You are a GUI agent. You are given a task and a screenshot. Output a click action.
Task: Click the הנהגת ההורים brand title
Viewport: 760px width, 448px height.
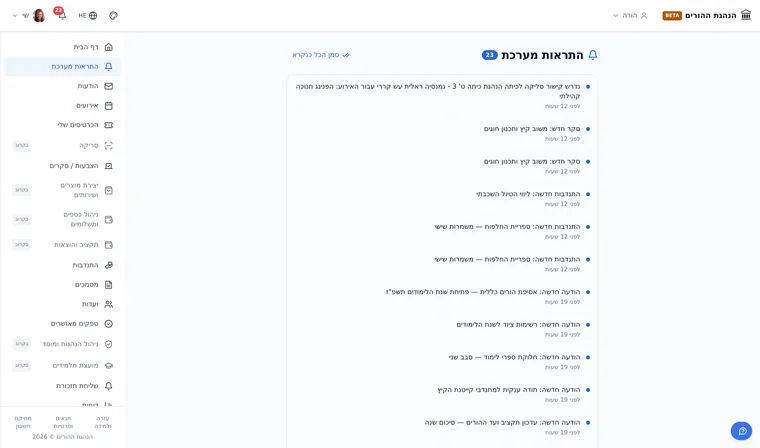[x=711, y=16]
